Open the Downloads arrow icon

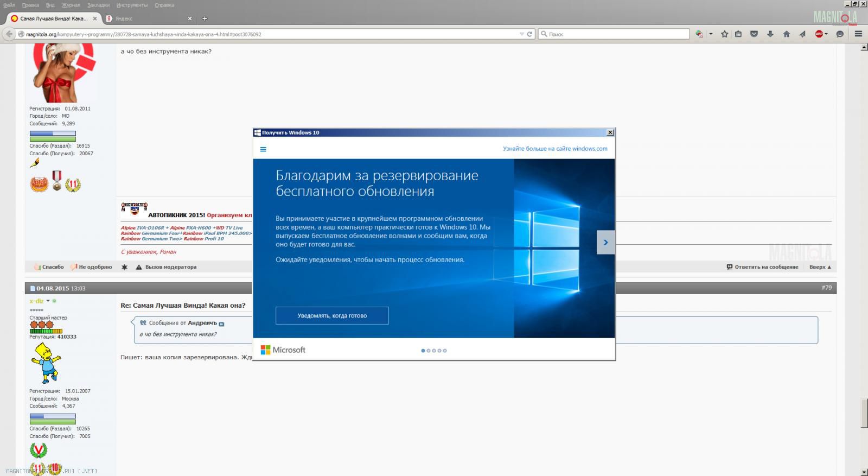770,34
